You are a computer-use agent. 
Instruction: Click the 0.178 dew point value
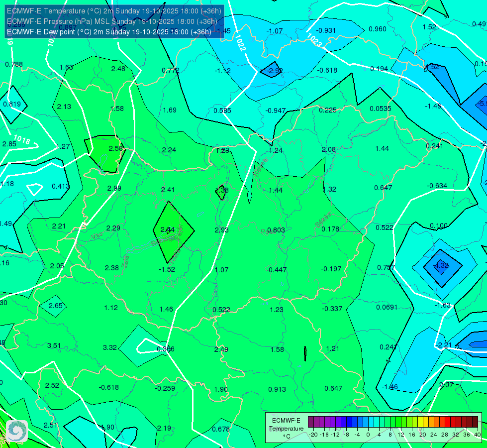tap(330, 229)
